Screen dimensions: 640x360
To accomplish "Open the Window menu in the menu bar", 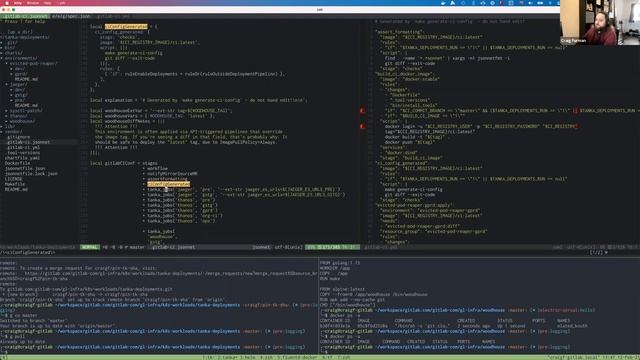I will pos(33,3).
